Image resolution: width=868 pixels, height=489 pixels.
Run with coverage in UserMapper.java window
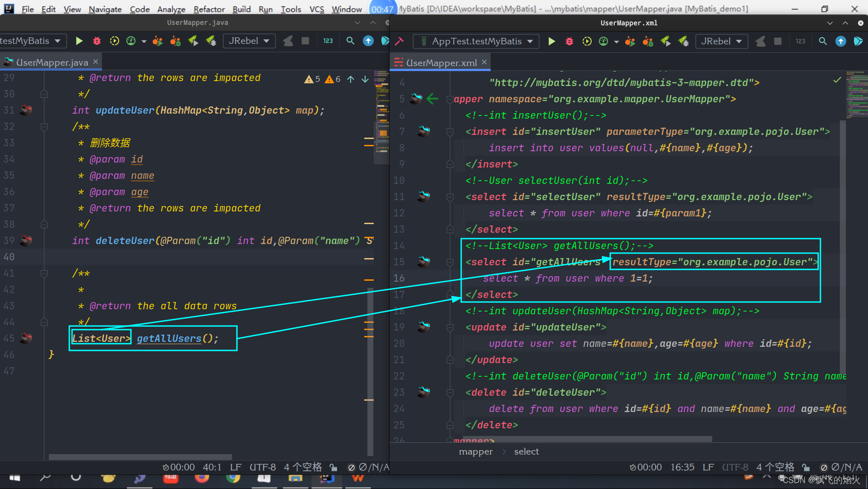point(114,41)
